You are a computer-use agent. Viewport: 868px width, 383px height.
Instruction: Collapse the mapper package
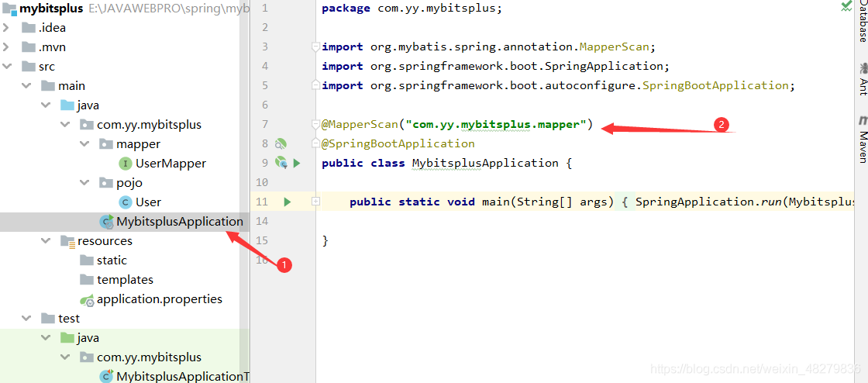(84, 144)
